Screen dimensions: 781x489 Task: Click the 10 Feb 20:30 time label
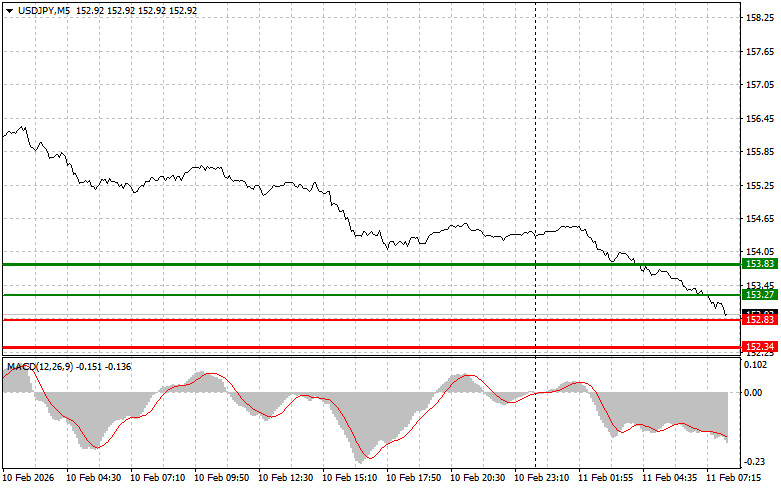(x=477, y=478)
